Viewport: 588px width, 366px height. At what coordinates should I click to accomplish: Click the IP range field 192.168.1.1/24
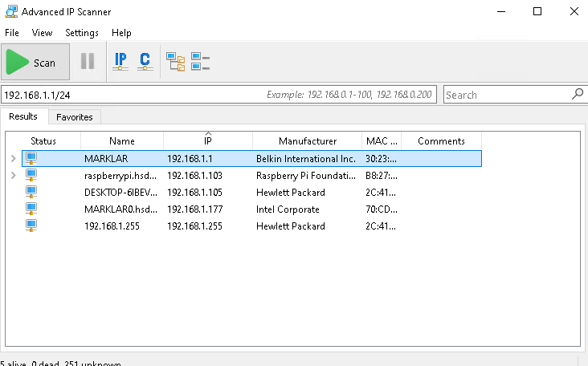coord(219,95)
